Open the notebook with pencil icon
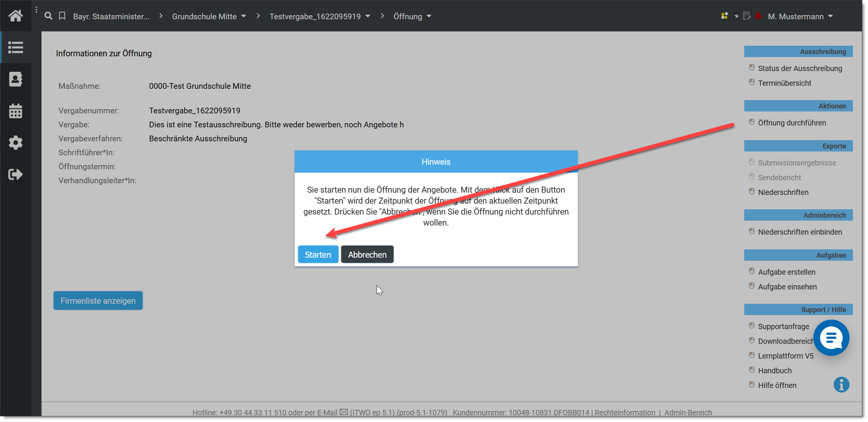The height and width of the screenshot is (422, 868). (747, 16)
